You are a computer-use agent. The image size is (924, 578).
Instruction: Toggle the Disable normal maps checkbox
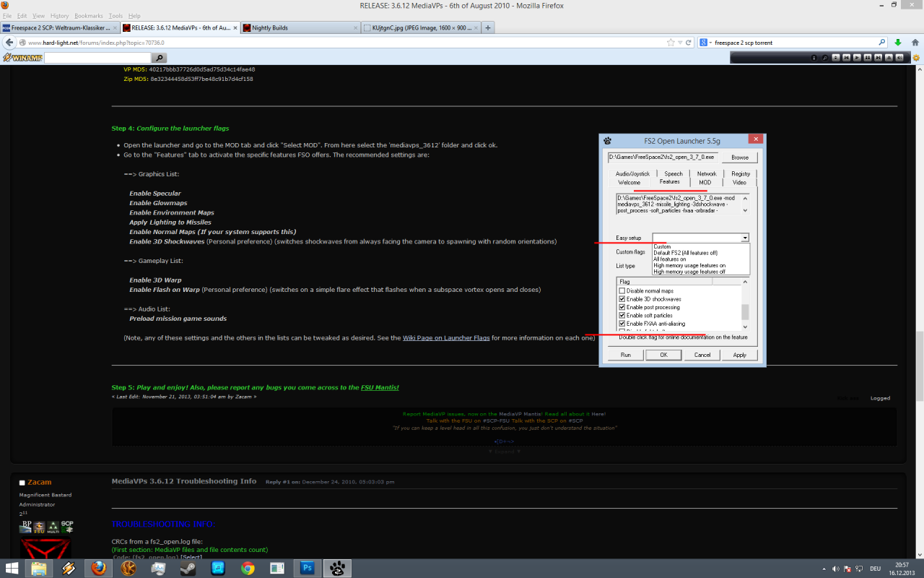click(x=622, y=290)
